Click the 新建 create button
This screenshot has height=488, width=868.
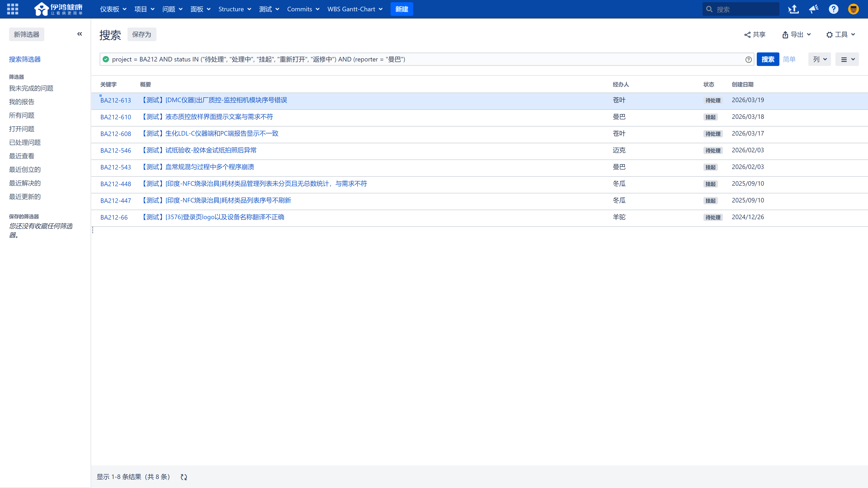(x=402, y=9)
